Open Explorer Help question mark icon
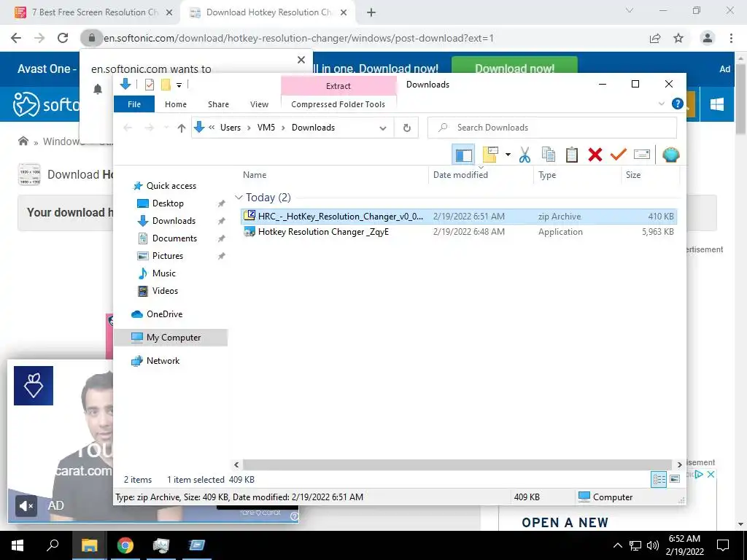Viewport: 747px width, 560px height. tap(678, 104)
